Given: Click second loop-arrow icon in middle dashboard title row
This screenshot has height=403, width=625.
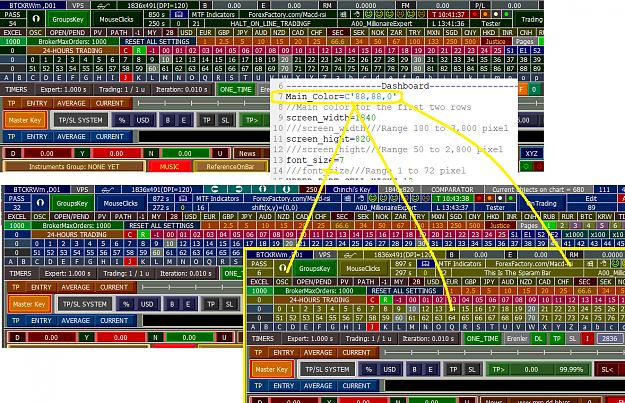Looking at the screenshot, I should (x=239, y=189).
